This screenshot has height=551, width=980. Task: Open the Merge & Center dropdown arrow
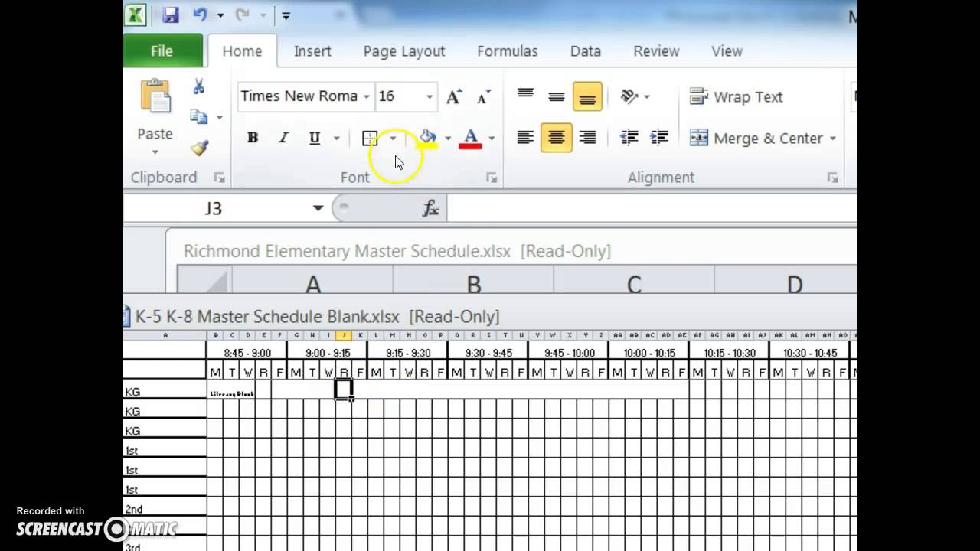832,139
